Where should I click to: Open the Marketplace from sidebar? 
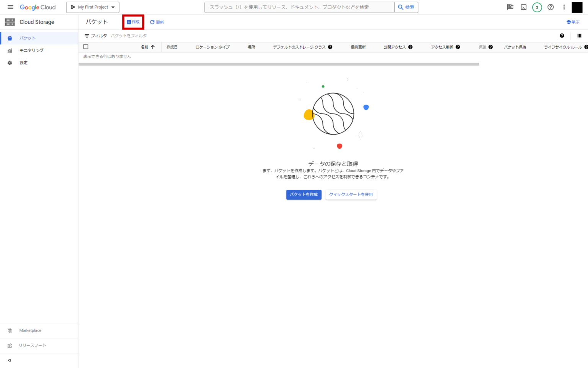pyautogui.click(x=30, y=330)
